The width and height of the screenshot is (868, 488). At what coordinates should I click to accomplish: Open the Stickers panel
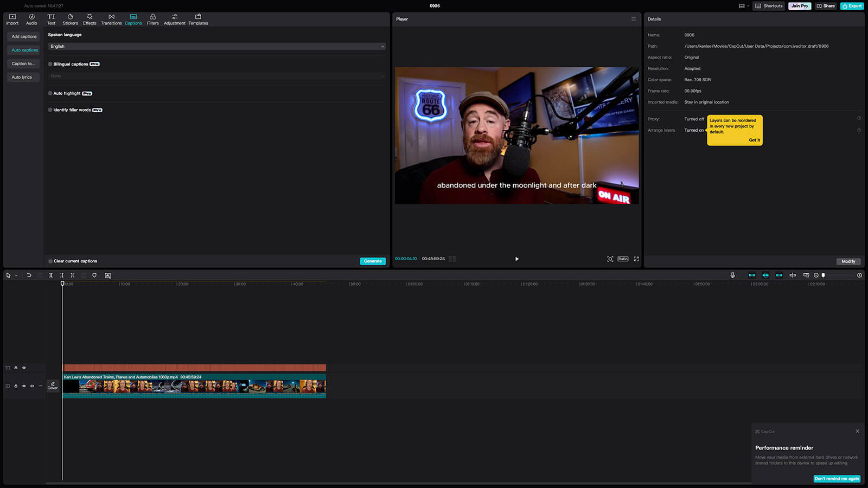(x=70, y=19)
